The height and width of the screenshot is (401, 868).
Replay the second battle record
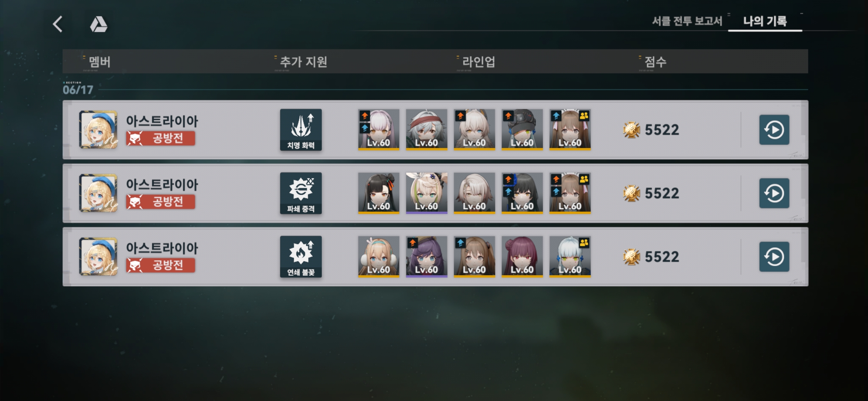774,193
